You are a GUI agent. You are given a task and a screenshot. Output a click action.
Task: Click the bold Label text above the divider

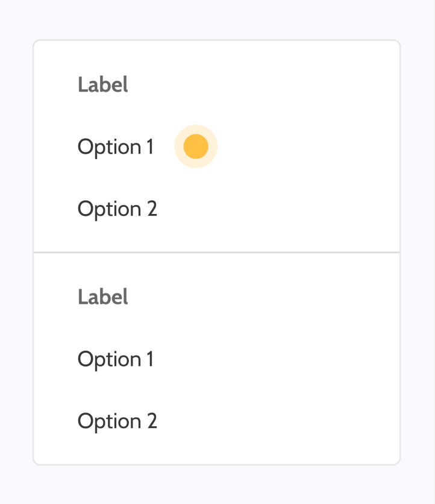click(103, 85)
